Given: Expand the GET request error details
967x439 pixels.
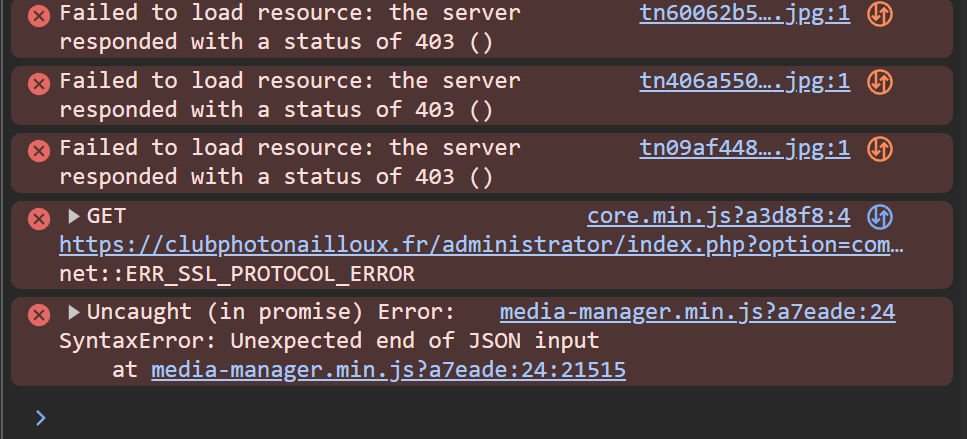Looking at the screenshot, I should tap(74, 216).
